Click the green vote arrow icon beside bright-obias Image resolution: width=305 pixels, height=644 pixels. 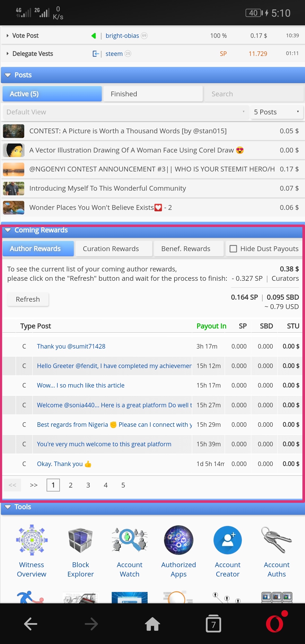[93, 36]
